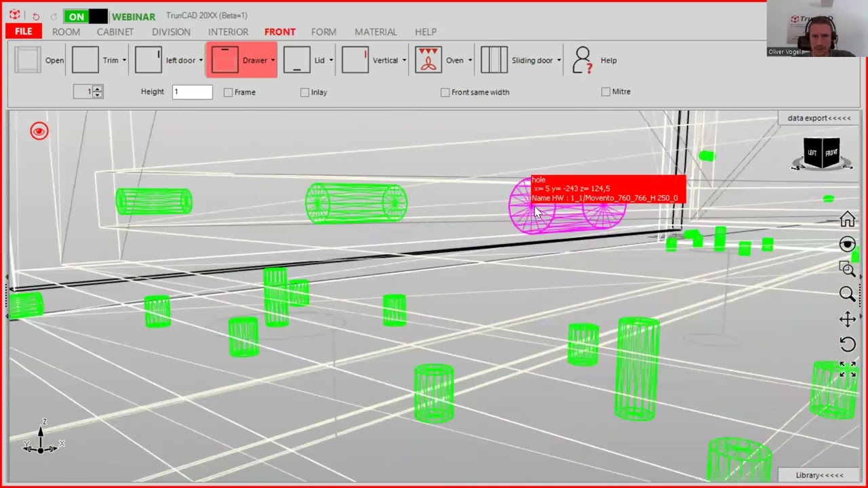Switch to the FORM tab
The height and width of the screenshot is (488, 868).
(x=323, y=32)
